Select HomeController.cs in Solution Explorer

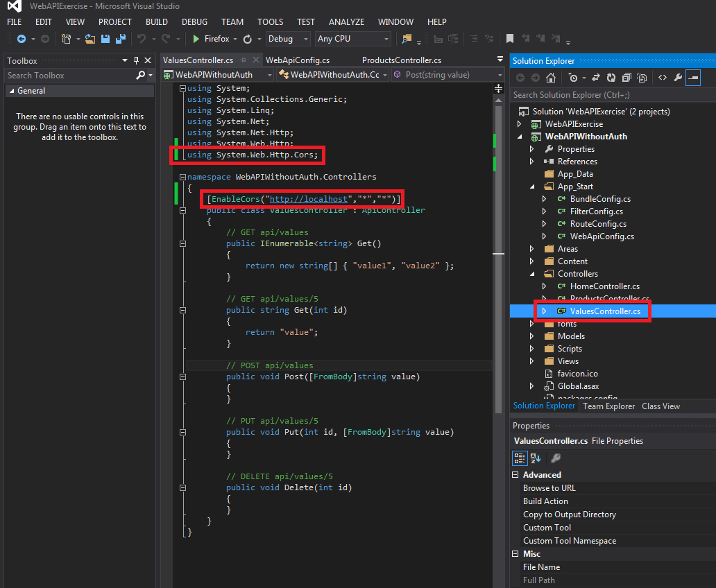[604, 286]
